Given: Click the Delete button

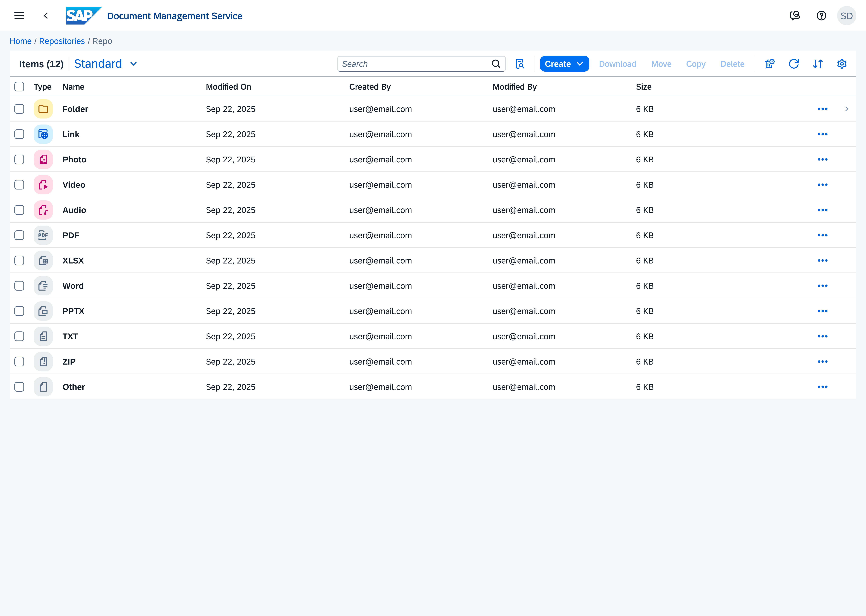Looking at the screenshot, I should click(x=732, y=64).
